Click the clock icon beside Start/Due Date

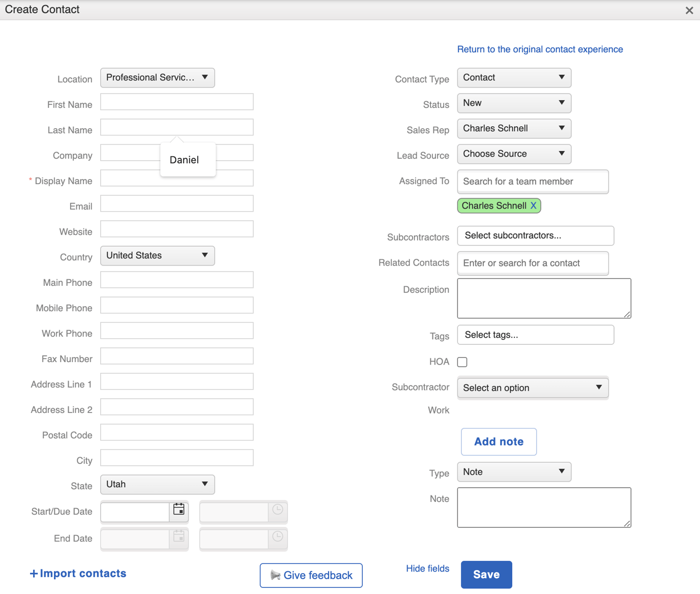pos(278,511)
